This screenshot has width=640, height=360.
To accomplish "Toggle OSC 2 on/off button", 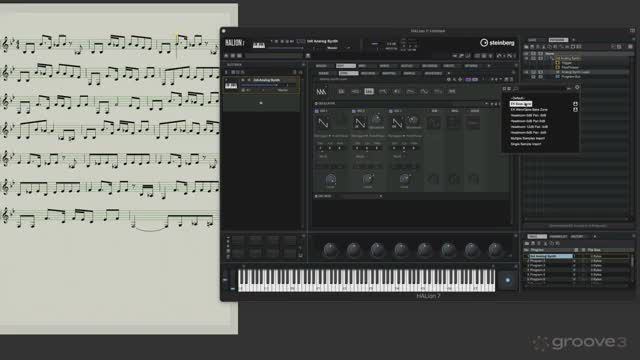I will click(x=353, y=111).
